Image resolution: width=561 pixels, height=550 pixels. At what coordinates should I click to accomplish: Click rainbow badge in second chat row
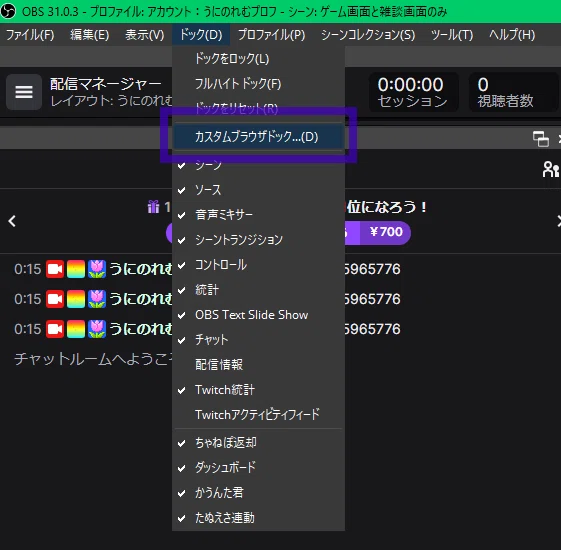[x=76, y=299]
